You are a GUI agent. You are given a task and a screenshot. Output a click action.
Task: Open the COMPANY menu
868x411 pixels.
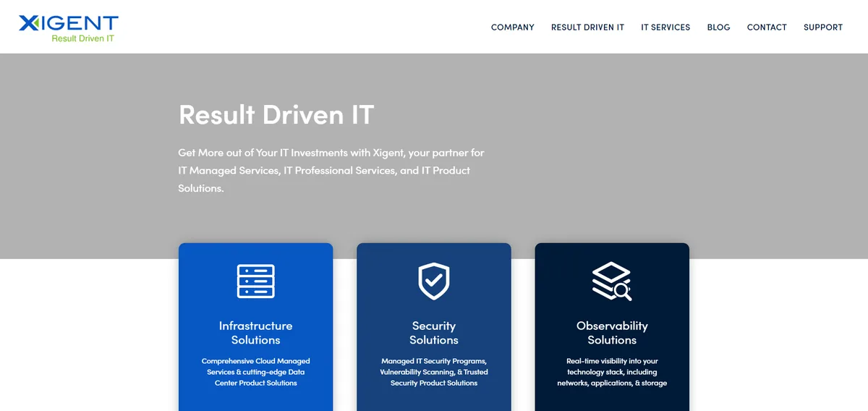513,27
